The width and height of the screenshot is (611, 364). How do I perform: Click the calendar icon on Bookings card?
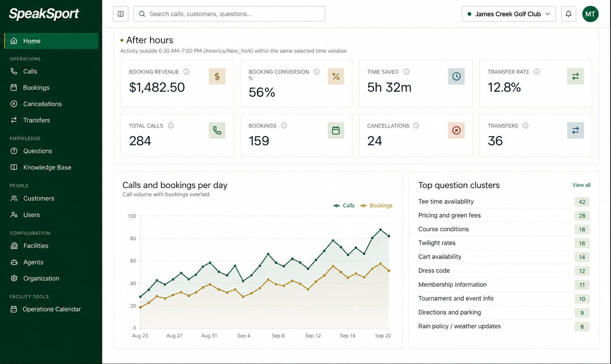(336, 130)
